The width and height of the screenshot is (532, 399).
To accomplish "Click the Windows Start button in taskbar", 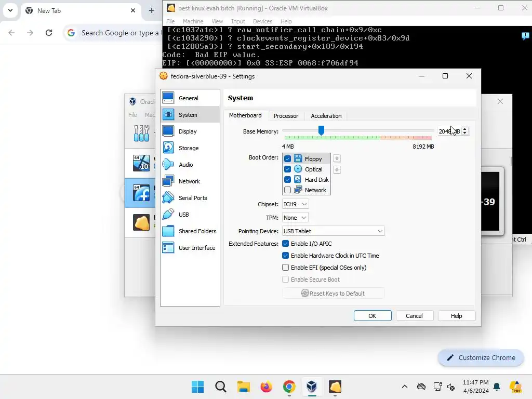I will coord(197,387).
